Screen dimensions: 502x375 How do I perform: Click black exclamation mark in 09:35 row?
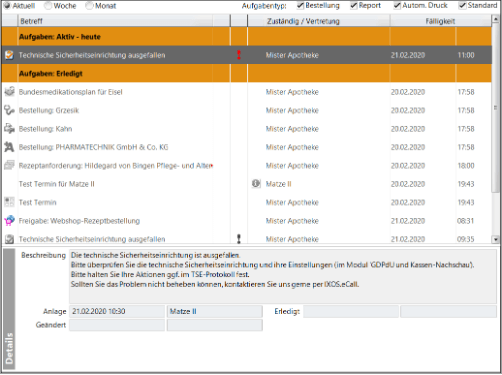click(x=239, y=239)
